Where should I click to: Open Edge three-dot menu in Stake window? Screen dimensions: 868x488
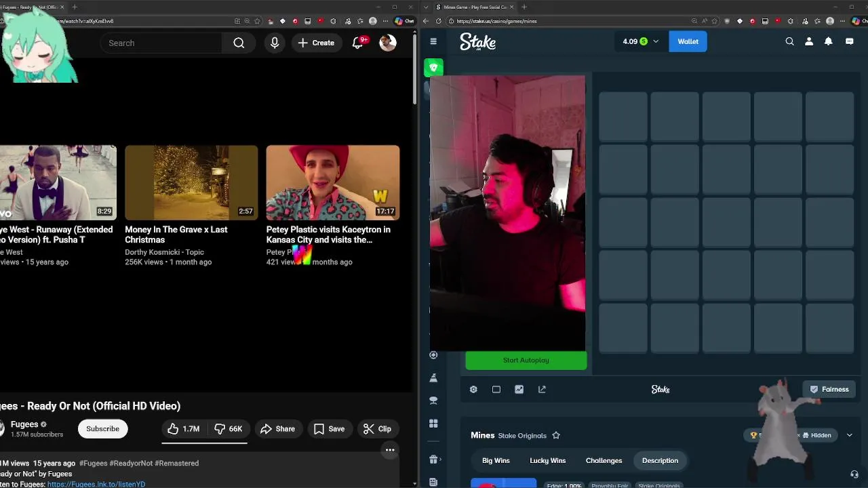842,21
